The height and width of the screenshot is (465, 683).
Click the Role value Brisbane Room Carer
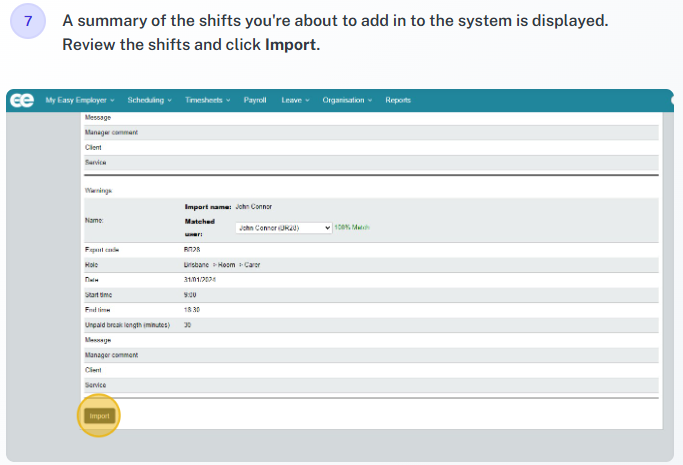(x=222, y=265)
